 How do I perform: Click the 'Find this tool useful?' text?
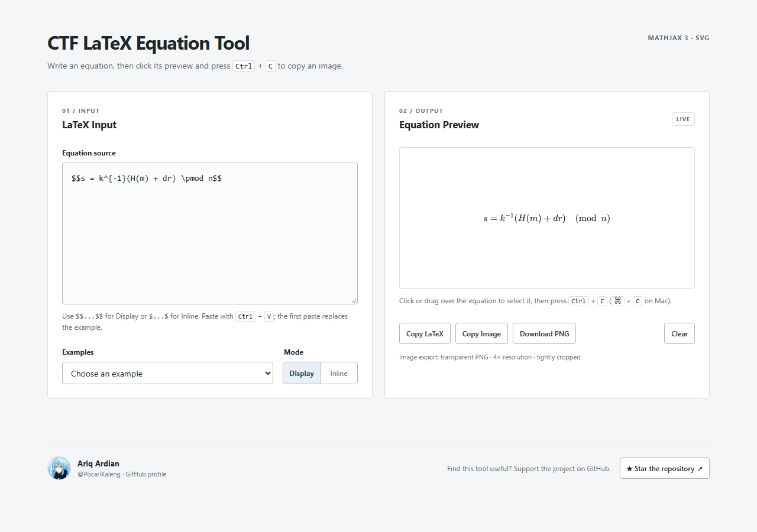pyautogui.click(x=529, y=469)
